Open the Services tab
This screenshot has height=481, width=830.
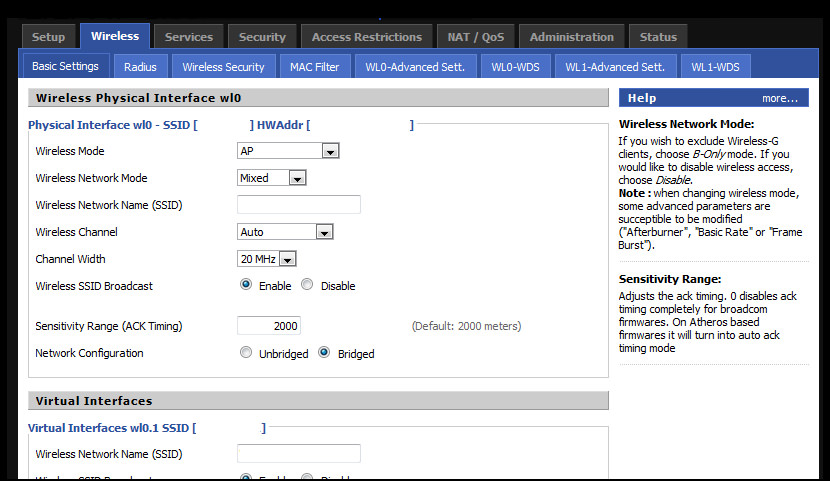(x=188, y=37)
